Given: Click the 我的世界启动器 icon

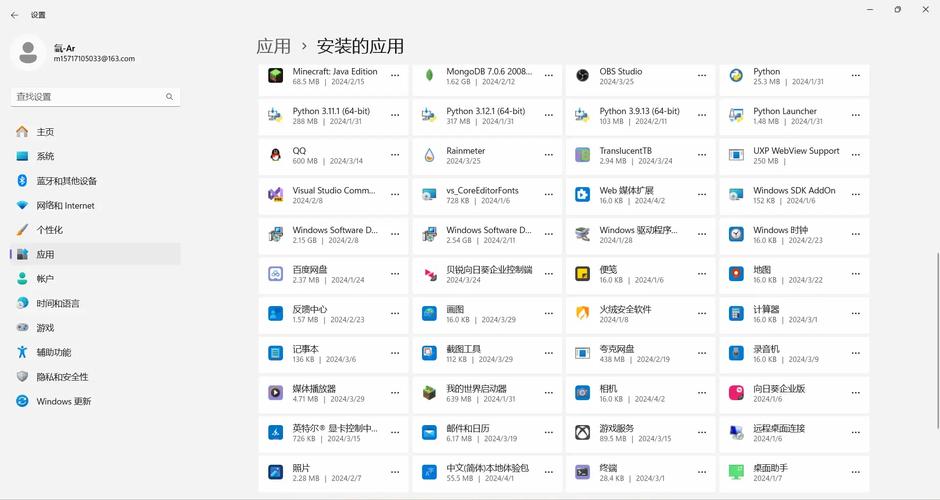Looking at the screenshot, I should coord(429,393).
